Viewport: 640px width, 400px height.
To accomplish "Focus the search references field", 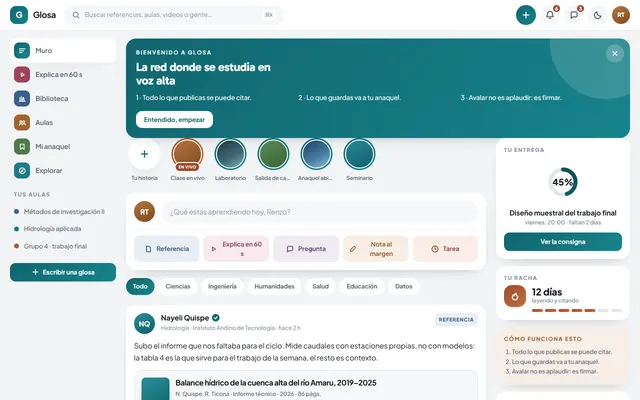I will pyautogui.click(x=174, y=15).
